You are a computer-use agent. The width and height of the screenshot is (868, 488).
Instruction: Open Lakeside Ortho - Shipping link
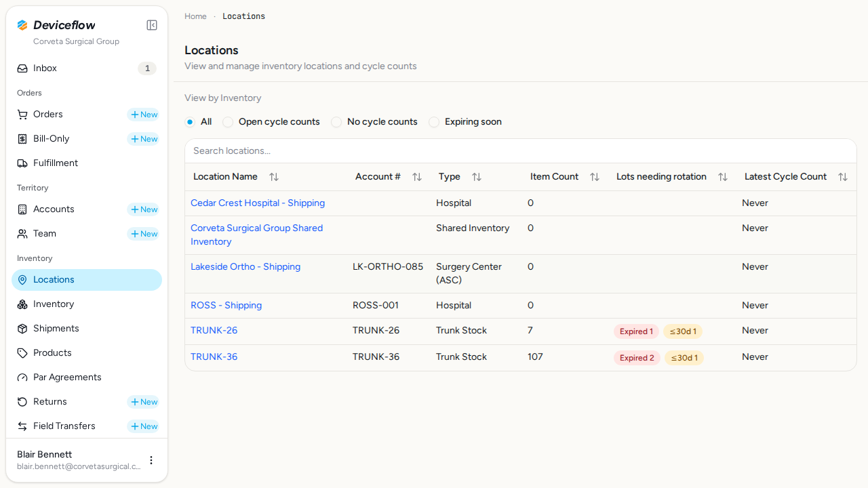coord(245,267)
